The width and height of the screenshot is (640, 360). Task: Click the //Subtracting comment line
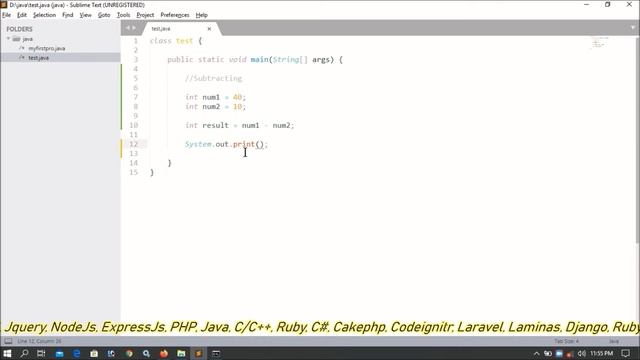213,78
